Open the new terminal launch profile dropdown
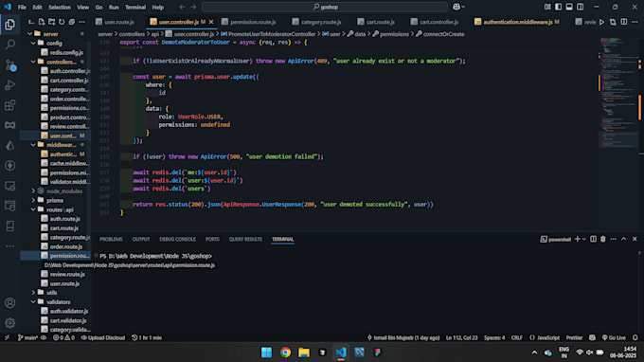 click(x=584, y=239)
